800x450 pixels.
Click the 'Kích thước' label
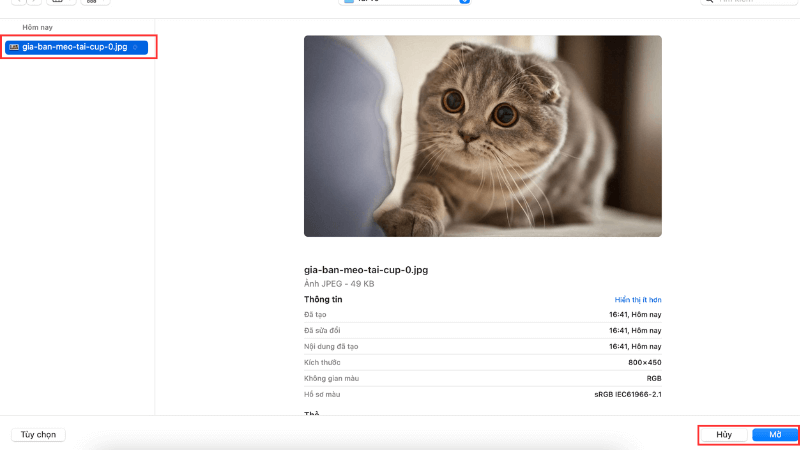[x=322, y=362]
